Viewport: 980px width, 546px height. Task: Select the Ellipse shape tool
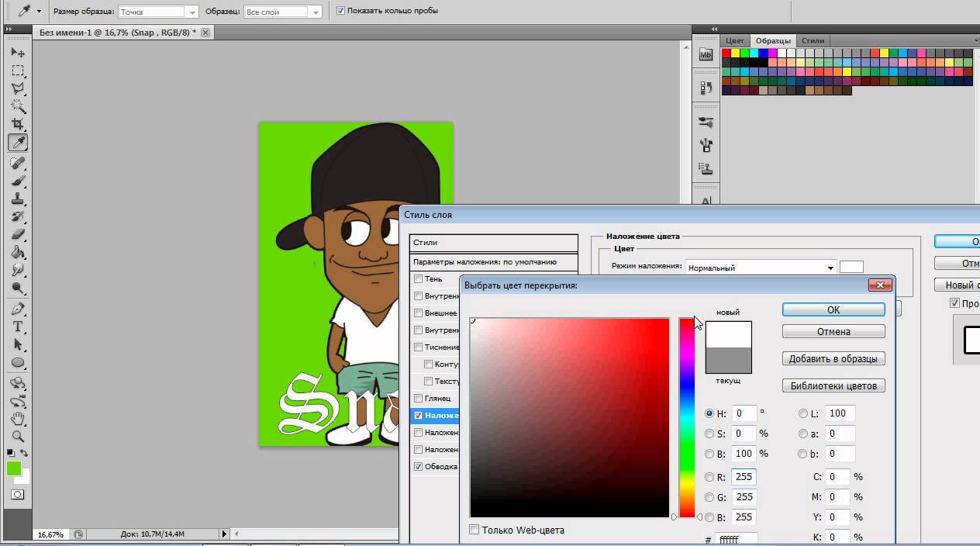18,362
